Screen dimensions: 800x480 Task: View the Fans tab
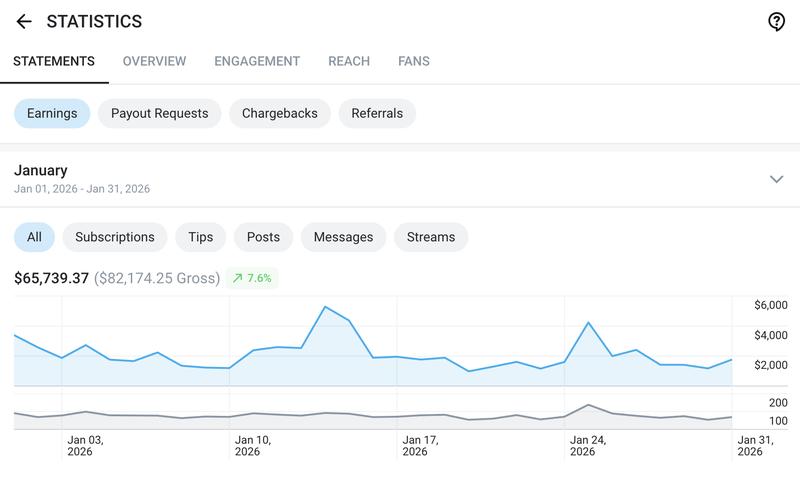point(414,61)
